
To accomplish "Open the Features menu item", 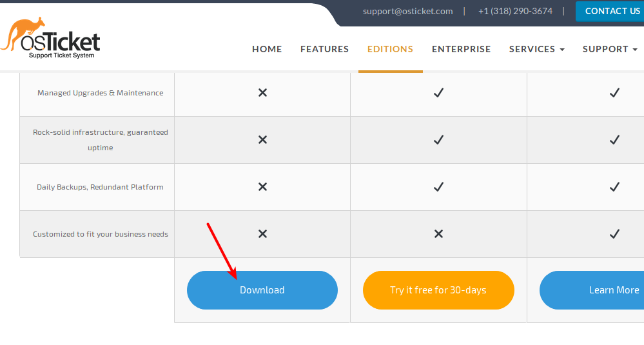I will coord(324,49).
